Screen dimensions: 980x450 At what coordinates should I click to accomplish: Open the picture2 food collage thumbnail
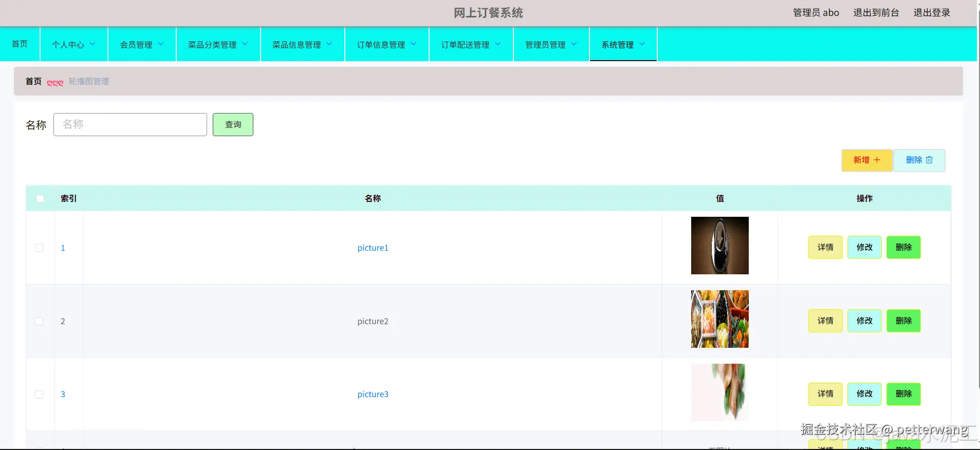[720, 319]
